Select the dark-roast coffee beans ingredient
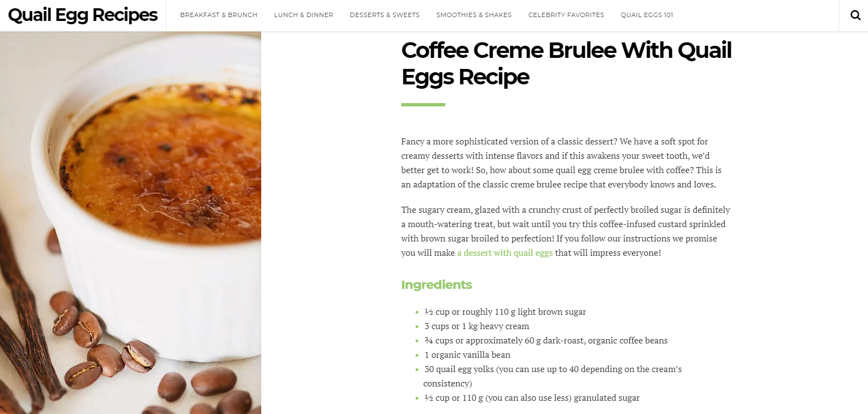The image size is (868, 414). click(x=546, y=341)
